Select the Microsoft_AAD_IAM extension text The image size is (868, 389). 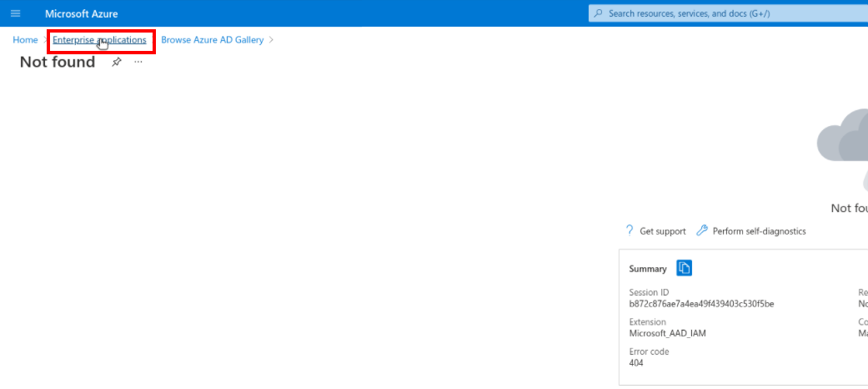click(x=668, y=334)
